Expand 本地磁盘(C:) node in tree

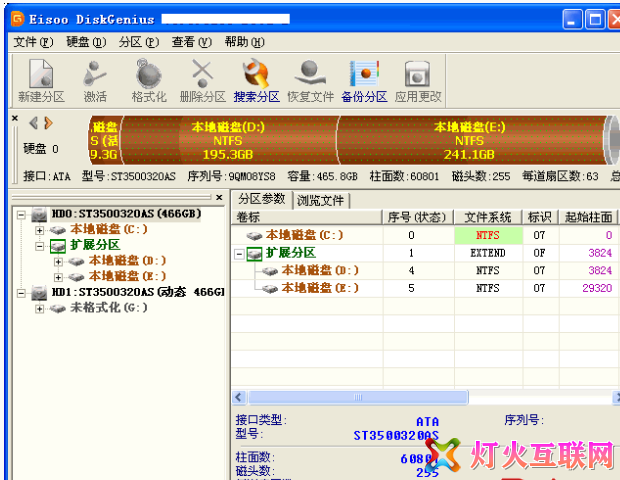point(39,230)
